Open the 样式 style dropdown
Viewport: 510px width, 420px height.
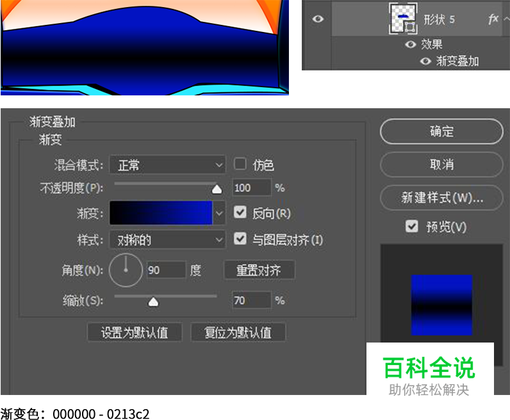pos(167,240)
